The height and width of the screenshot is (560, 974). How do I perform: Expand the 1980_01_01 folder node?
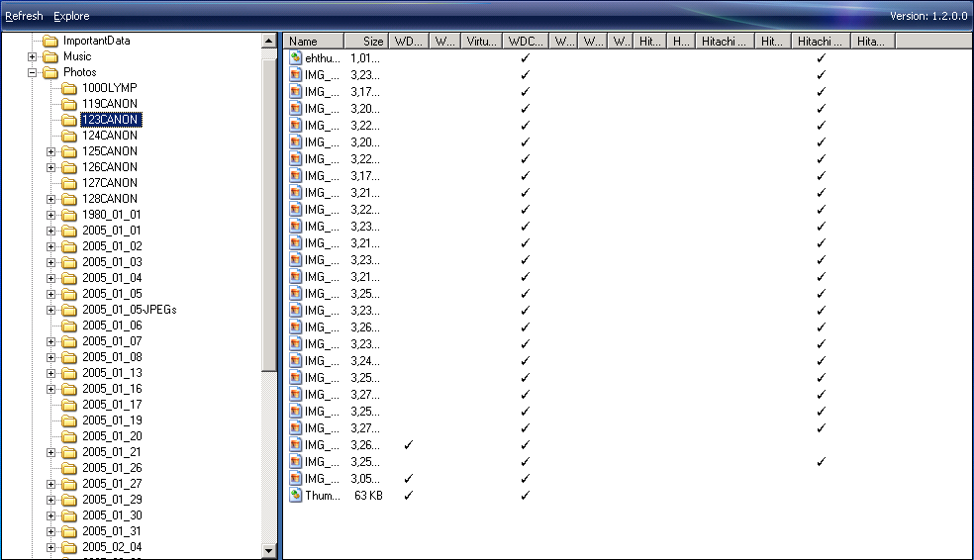click(50, 215)
